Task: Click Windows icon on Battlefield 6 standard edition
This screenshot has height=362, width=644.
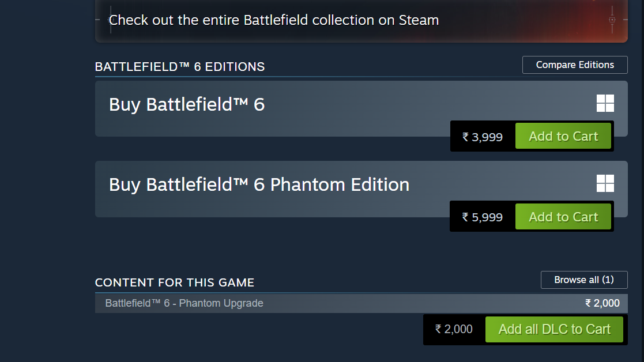Action: [x=605, y=103]
